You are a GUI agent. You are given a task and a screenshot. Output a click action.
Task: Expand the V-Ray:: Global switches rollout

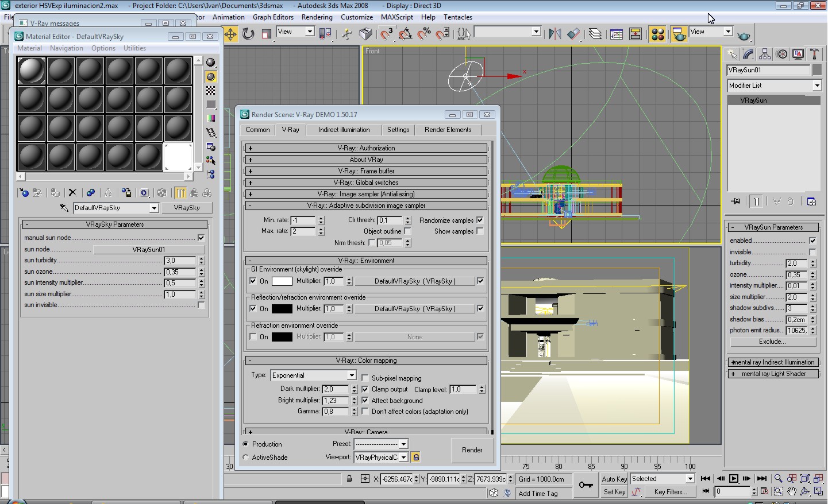click(367, 183)
